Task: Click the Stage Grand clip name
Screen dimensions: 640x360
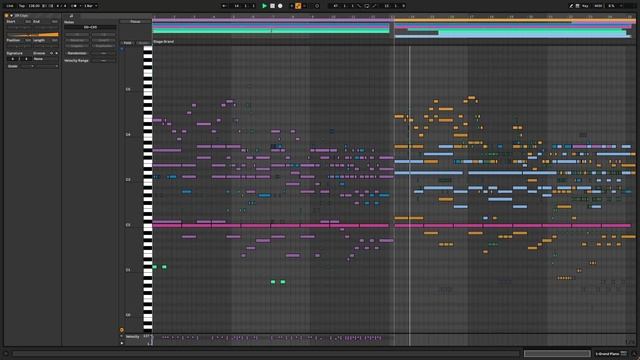Action: pyautogui.click(x=163, y=42)
